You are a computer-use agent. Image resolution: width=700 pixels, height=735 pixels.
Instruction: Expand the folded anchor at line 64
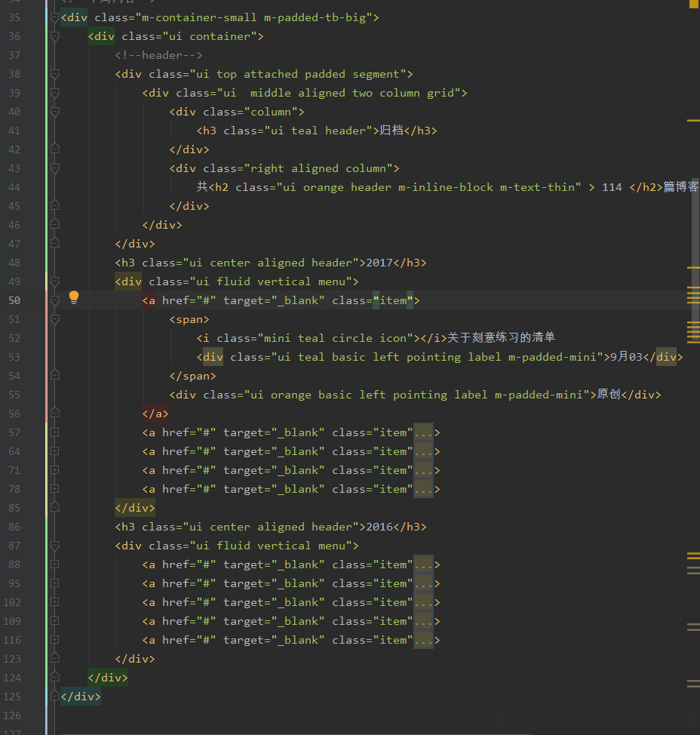point(55,451)
